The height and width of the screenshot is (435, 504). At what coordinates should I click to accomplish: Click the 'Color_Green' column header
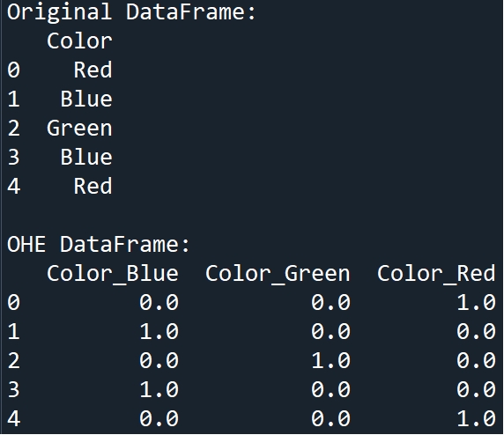pyautogui.click(x=278, y=274)
